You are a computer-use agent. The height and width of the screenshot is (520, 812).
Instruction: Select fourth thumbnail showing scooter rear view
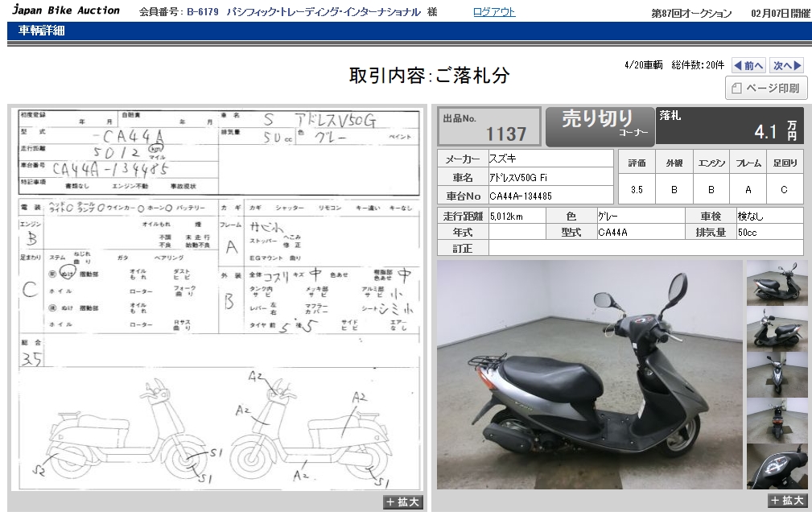point(777,421)
